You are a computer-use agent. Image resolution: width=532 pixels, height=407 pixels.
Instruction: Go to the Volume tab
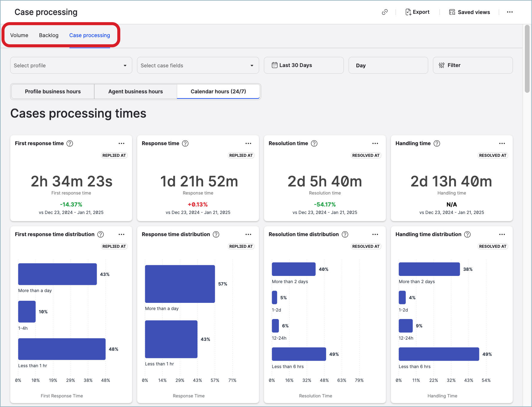coord(19,35)
